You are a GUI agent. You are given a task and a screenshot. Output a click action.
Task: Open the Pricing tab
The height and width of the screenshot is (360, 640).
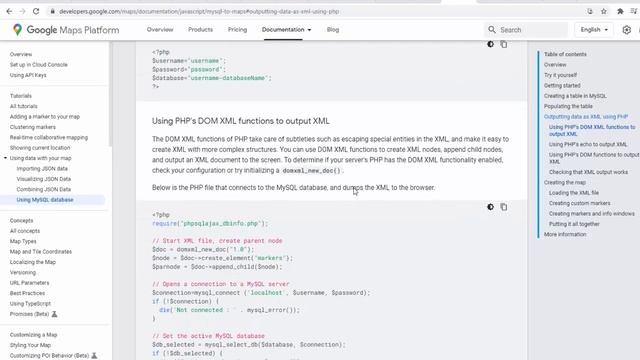click(x=237, y=30)
